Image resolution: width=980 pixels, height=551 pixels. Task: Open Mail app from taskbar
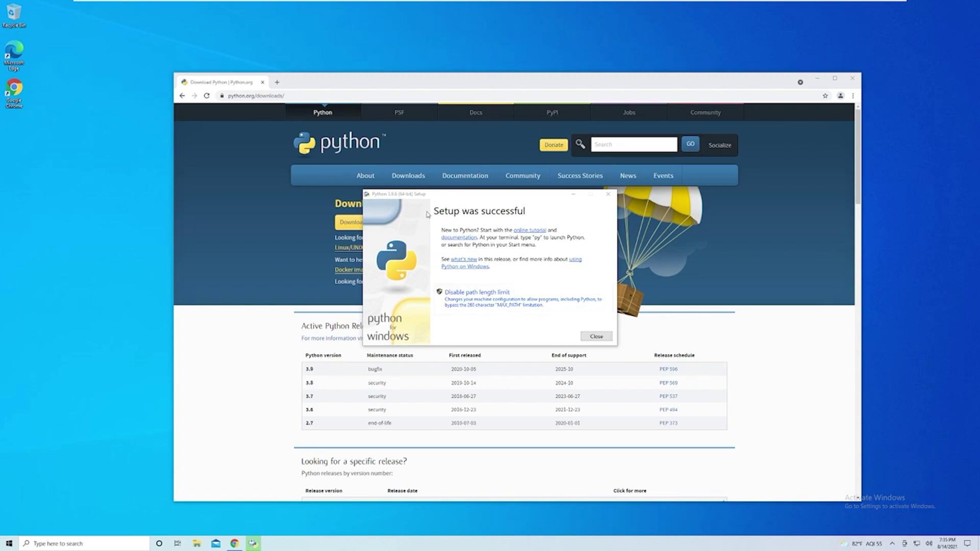216,543
